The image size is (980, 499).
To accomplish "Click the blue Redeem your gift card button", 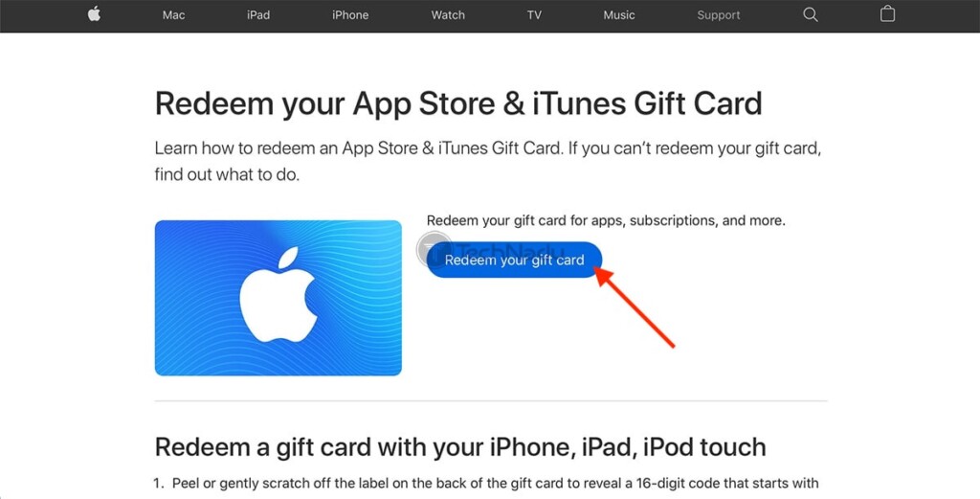I will (x=514, y=261).
